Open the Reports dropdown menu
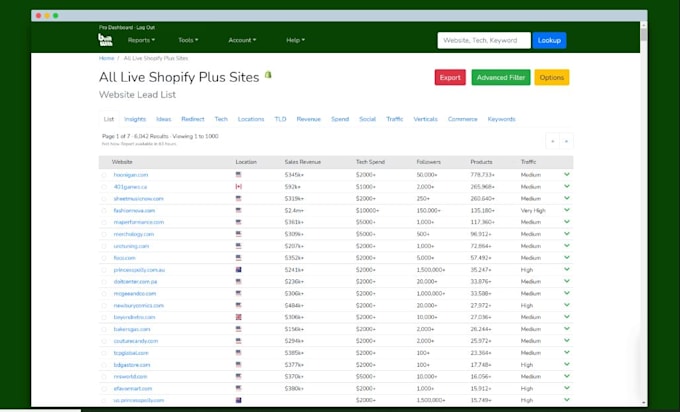 click(141, 40)
